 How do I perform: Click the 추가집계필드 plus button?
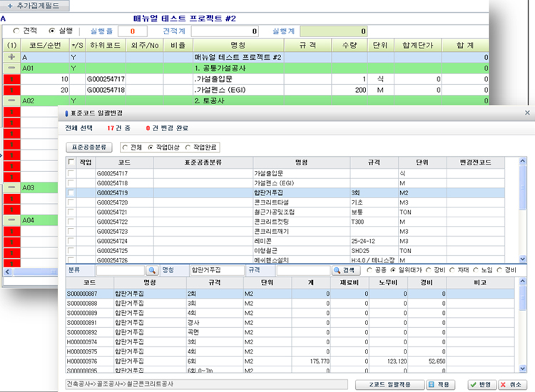[x=35, y=6]
